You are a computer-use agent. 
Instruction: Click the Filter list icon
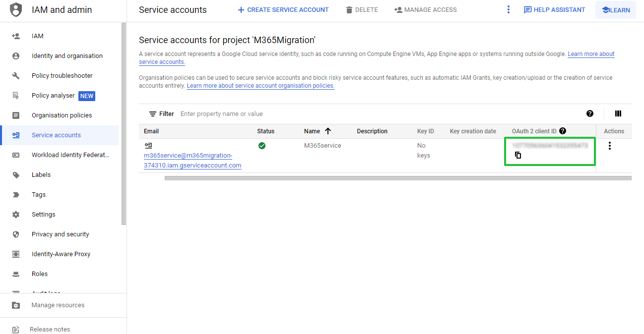(x=153, y=114)
